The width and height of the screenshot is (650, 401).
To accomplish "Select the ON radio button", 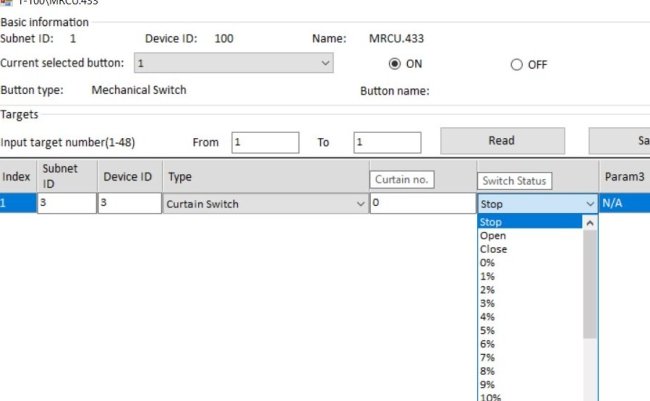I will click(x=394, y=64).
